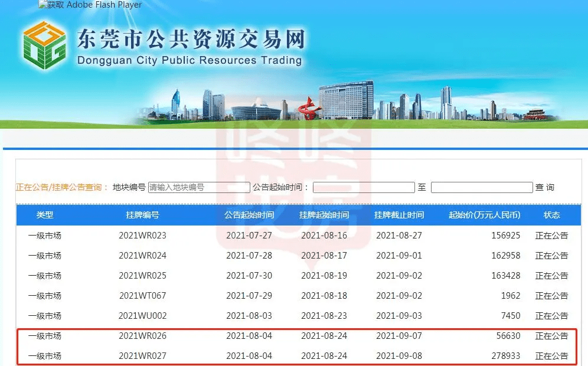Open listing 2021WU002
Viewport: 588px width, 366px height.
point(142,316)
